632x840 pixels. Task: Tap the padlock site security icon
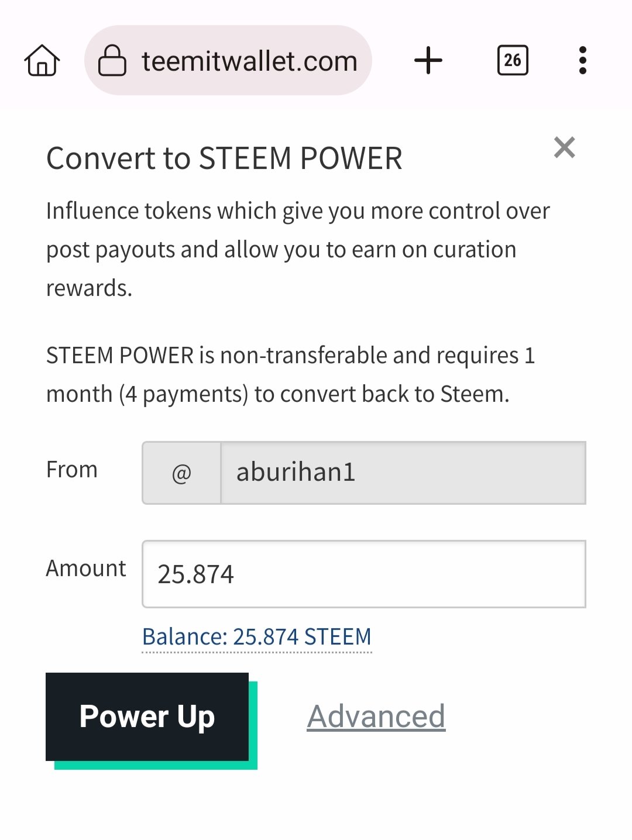[x=112, y=60]
